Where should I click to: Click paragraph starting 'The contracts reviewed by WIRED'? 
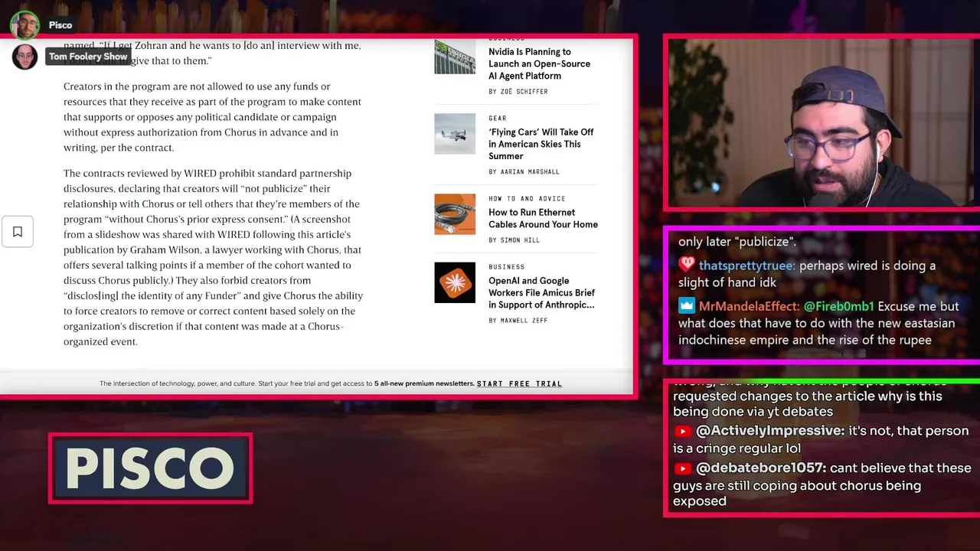point(214,257)
